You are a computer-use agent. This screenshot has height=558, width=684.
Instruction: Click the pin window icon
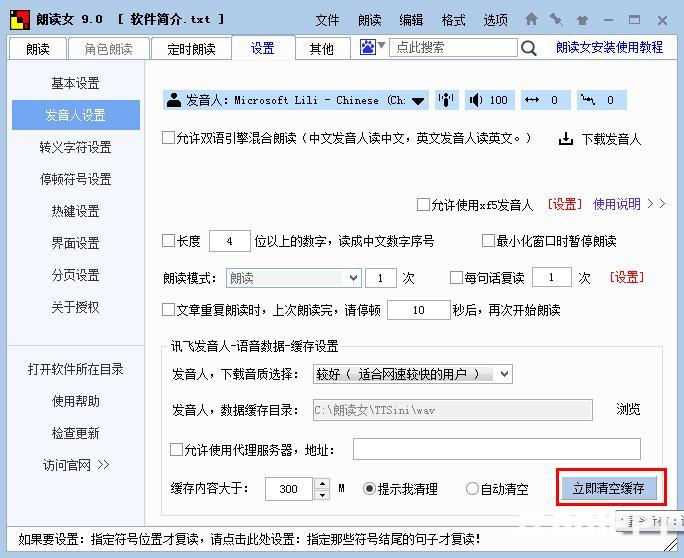click(556, 19)
